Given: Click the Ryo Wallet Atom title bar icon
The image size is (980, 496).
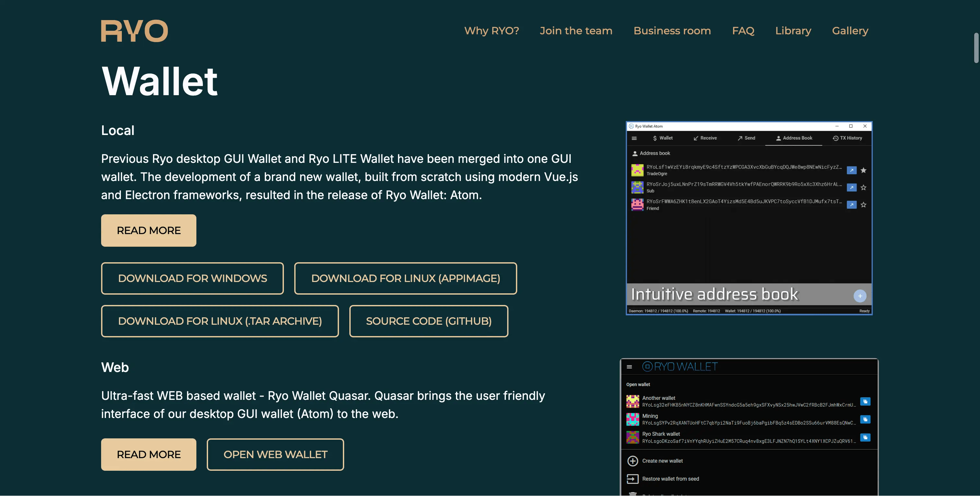Looking at the screenshot, I should [631, 126].
